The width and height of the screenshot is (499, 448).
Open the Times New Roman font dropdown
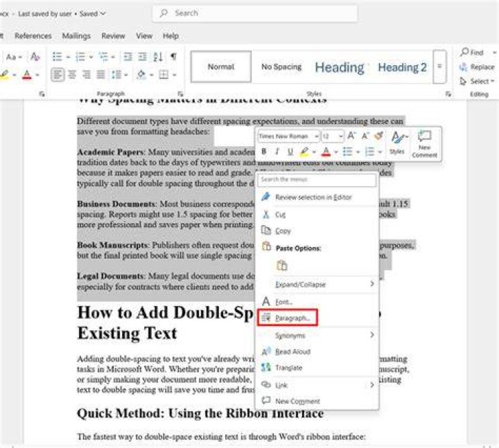(288, 136)
